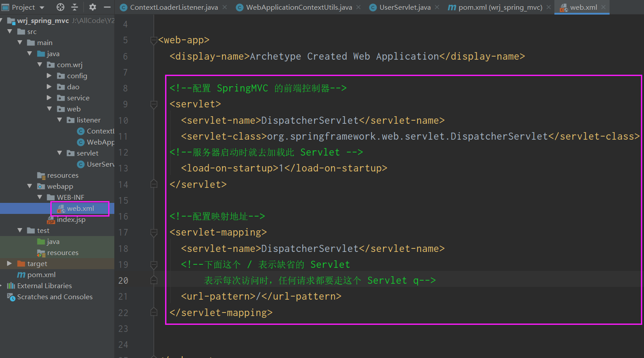Collapse the com.wrj package
Image resolution: width=644 pixels, height=358 pixels.
click(x=39, y=65)
